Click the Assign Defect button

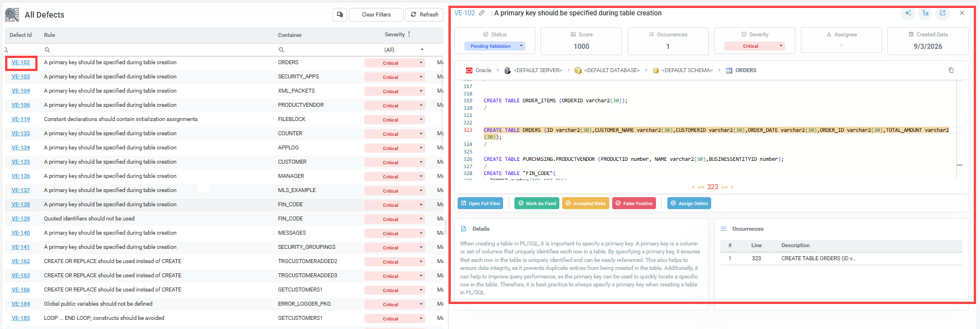coord(690,203)
